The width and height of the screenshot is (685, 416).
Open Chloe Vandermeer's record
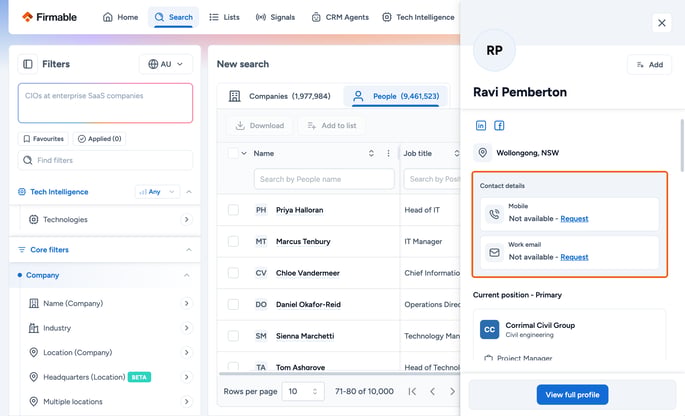tap(308, 273)
